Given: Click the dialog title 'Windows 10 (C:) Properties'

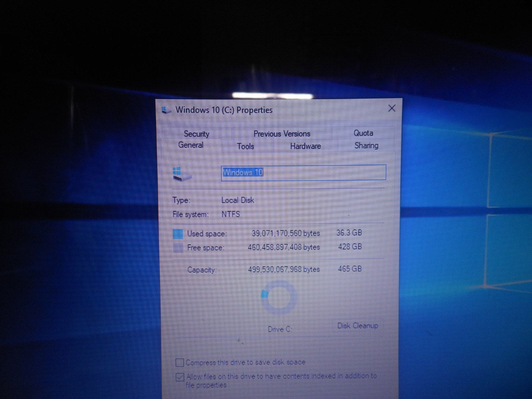Looking at the screenshot, I should click(224, 110).
